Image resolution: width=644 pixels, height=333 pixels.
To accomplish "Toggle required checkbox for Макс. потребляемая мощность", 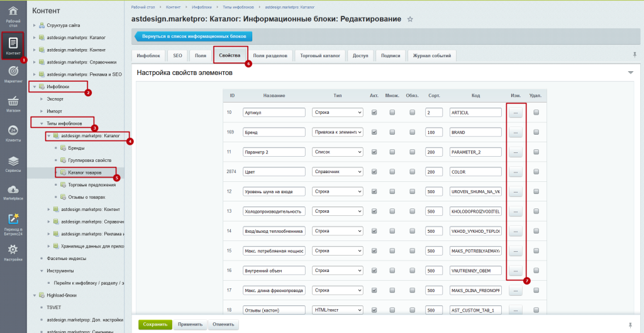I will (x=412, y=251).
